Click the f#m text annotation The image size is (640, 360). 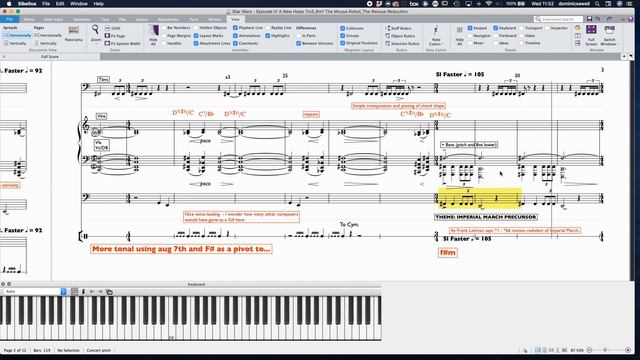(447, 253)
